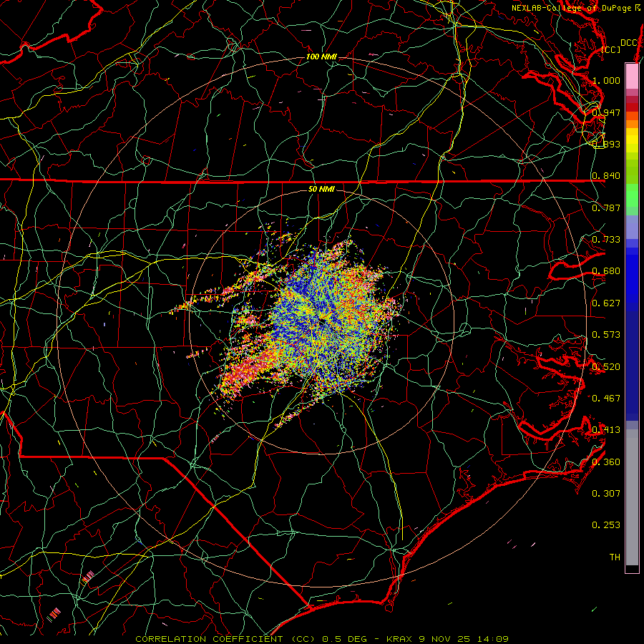Click the 100 NMI range ring label
The height and width of the screenshot is (644, 644).
click(x=321, y=57)
